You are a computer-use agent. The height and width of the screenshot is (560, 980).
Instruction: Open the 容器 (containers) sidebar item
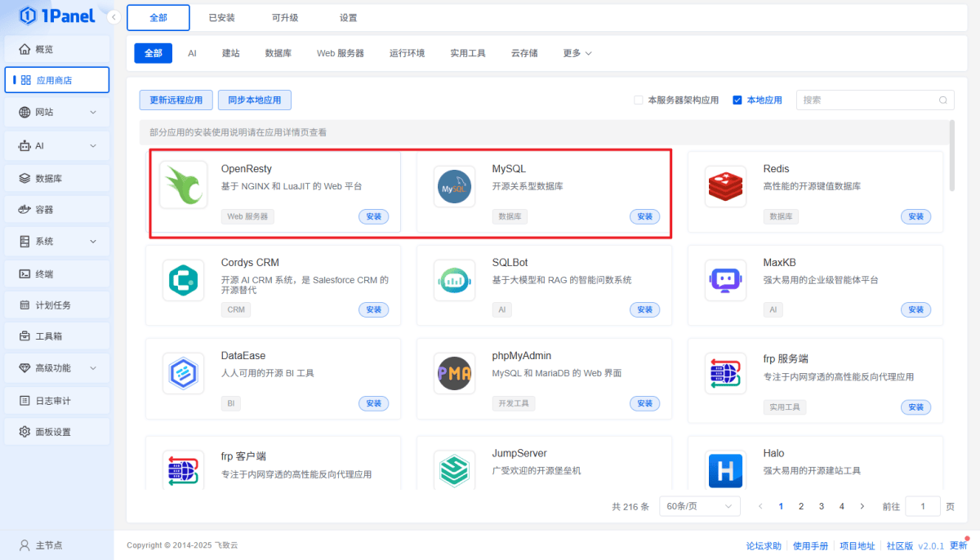pyautogui.click(x=56, y=210)
